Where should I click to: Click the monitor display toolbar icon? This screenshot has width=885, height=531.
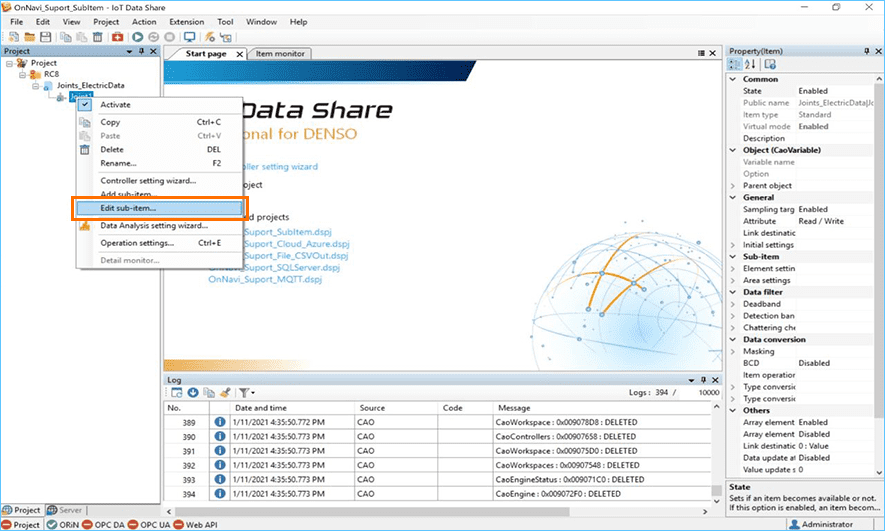tap(189, 37)
